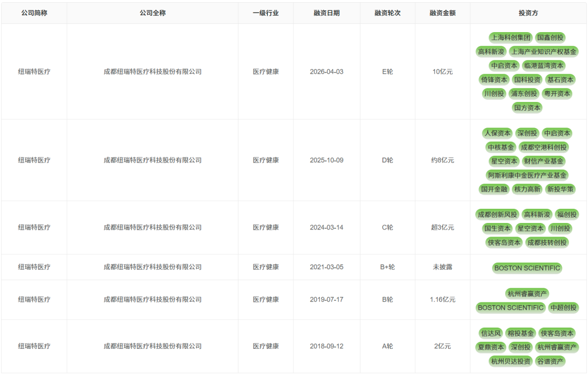The height and width of the screenshot is (375, 588).
Task: Select the 谷谱资产 investor tag
Action: pyautogui.click(x=552, y=361)
